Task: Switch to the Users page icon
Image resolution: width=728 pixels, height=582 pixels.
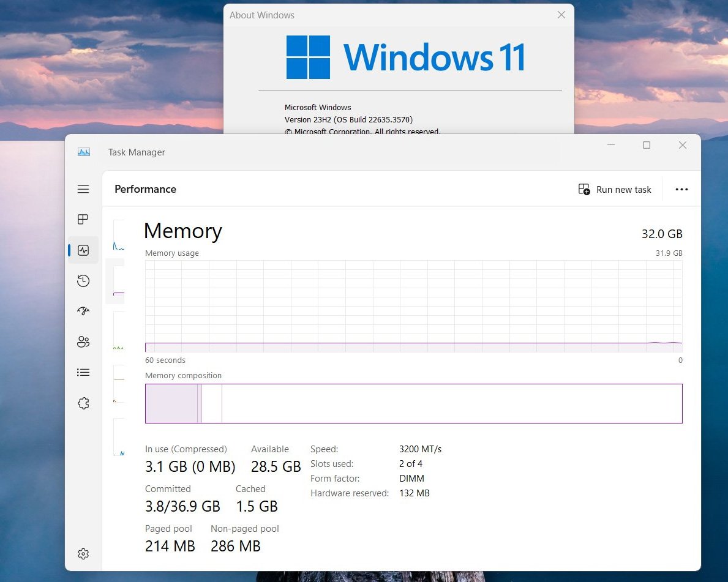Action: pos(83,341)
